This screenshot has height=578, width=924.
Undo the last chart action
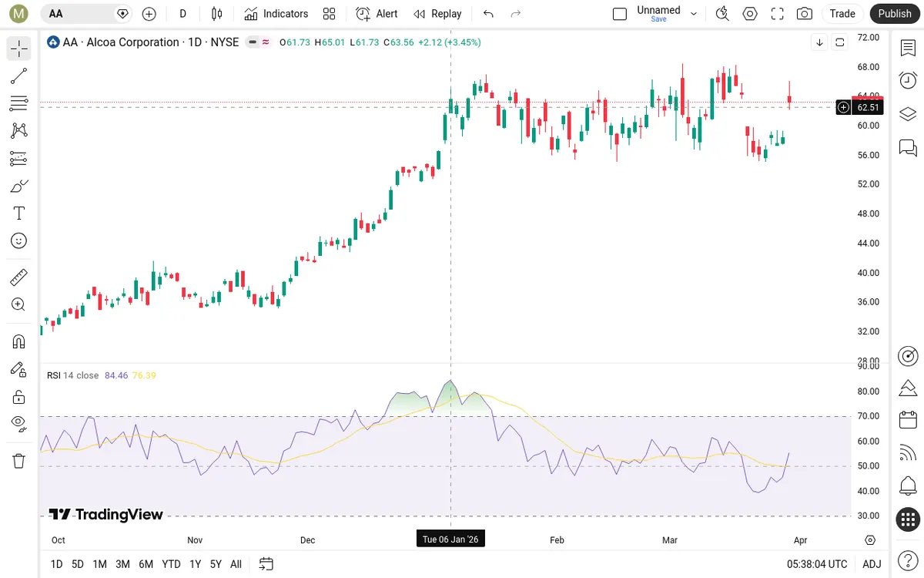pyautogui.click(x=488, y=13)
